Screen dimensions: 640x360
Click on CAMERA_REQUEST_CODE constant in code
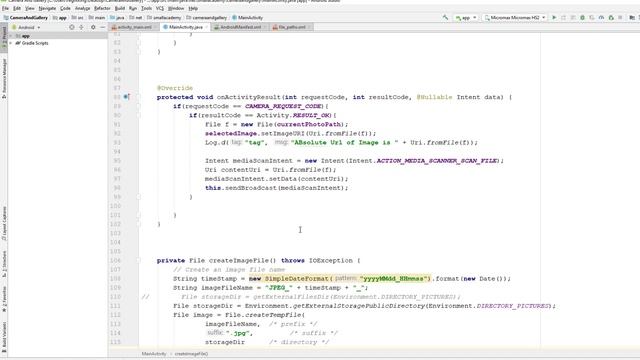point(283,106)
